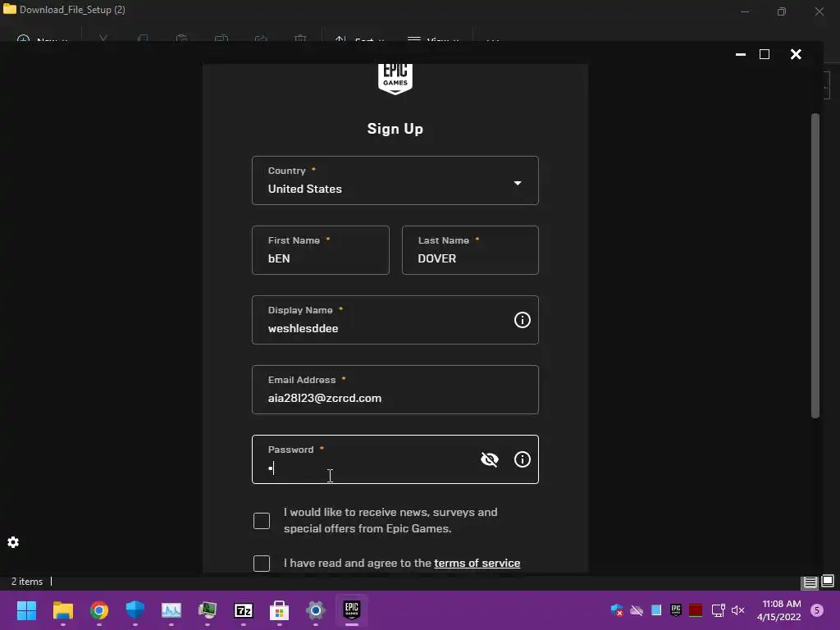Image resolution: width=840 pixels, height=630 pixels.
Task: Launch Google Chrome from the taskbar
Action: [x=99, y=610]
